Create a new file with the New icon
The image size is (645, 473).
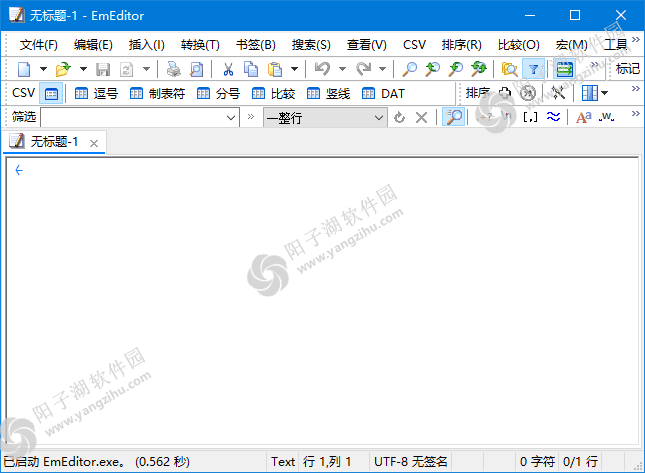coord(24,69)
